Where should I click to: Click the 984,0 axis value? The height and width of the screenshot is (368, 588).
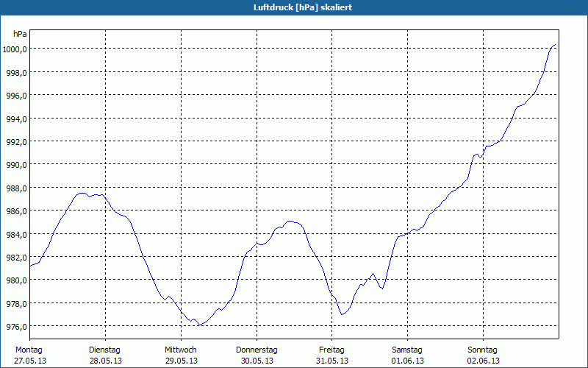(x=16, y=235)
